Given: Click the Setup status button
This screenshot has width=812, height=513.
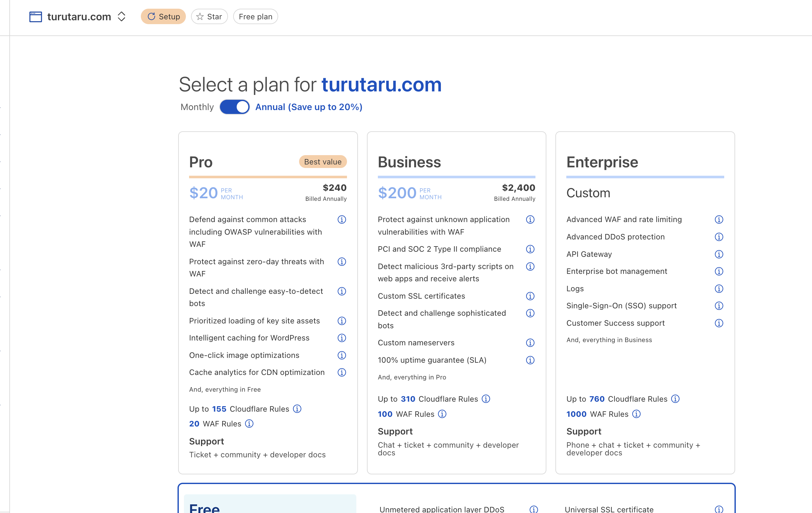Looking at the screenshot, I should (163, 16).
